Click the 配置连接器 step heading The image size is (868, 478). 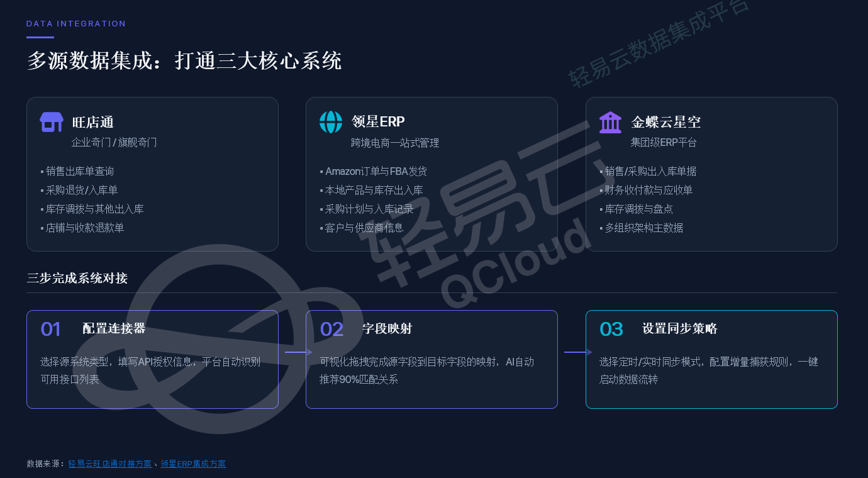click(114, 328)
